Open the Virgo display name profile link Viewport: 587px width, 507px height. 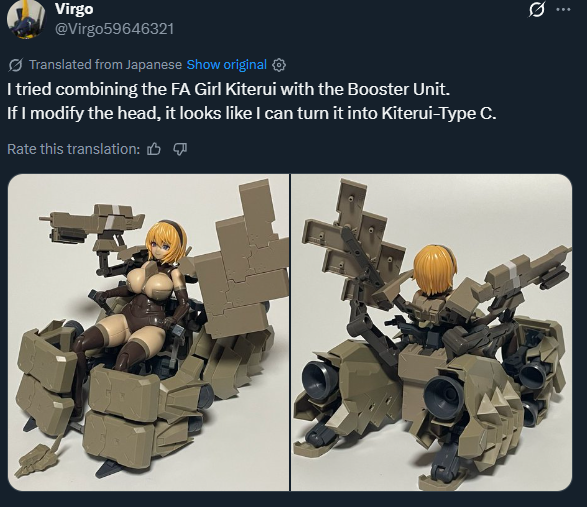coord(74,8)
